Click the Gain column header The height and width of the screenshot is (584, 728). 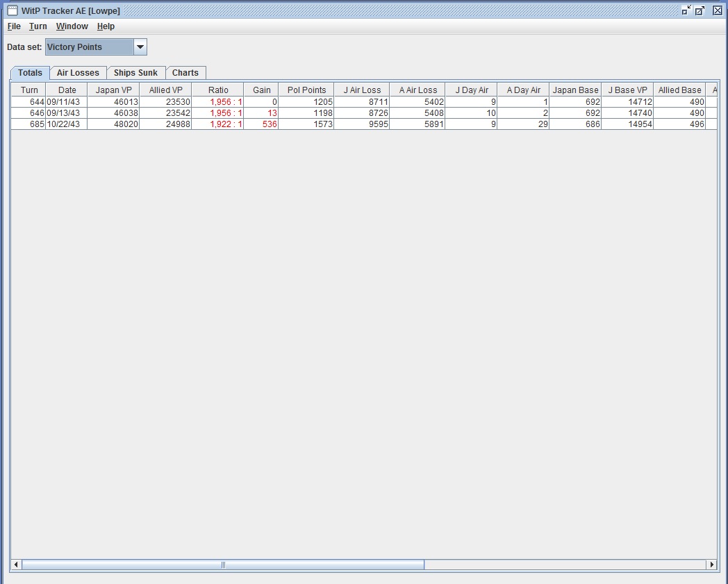coord(261,90)
